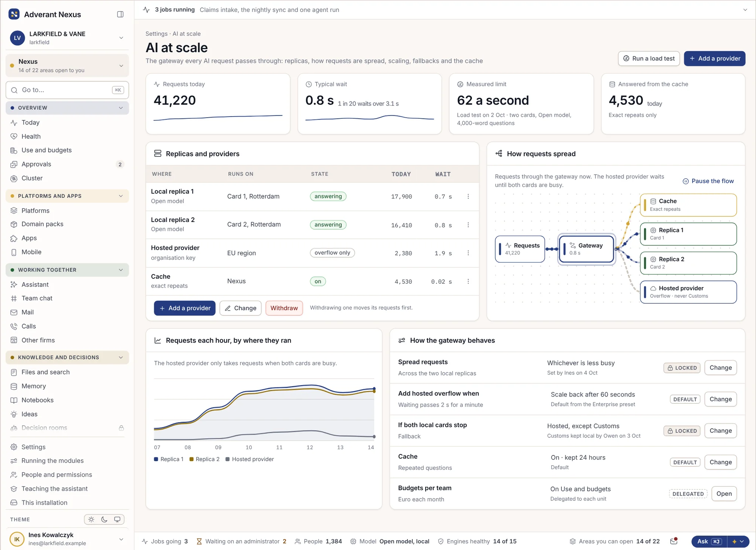Switch to the light theme
Viewport: 756px width, 550px height.
[x=91, y=519]
